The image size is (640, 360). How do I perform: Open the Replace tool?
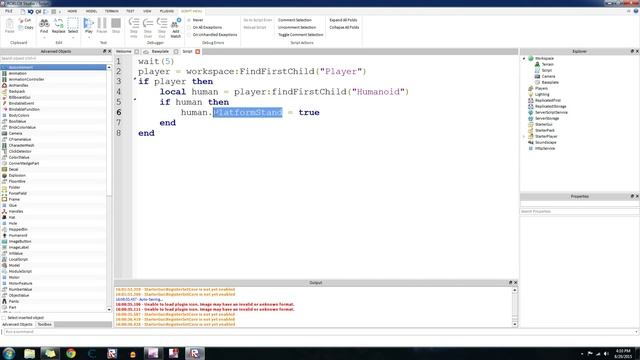(58, 25)
